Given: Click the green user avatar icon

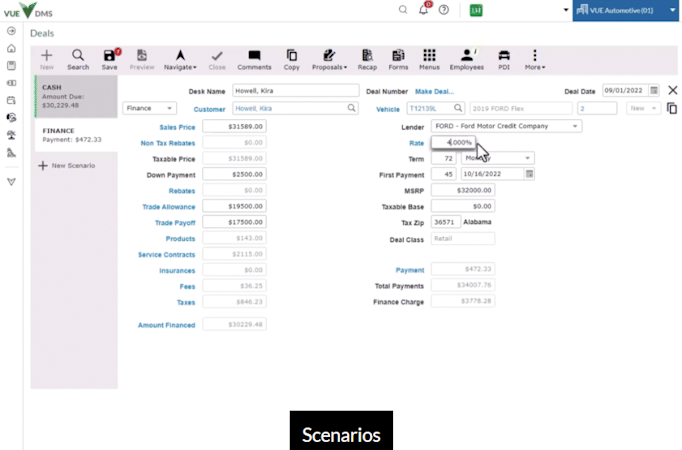Looking at the screenshot, I should point(476,10).
